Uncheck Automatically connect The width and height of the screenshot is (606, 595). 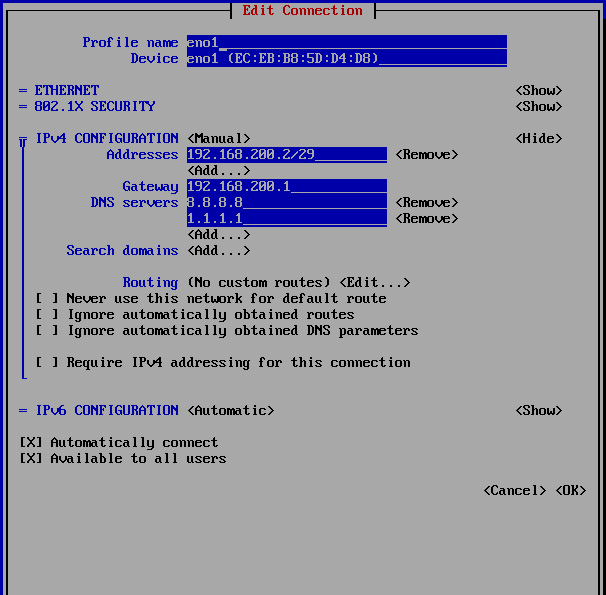pyautogui.click(x=119, y=442)
